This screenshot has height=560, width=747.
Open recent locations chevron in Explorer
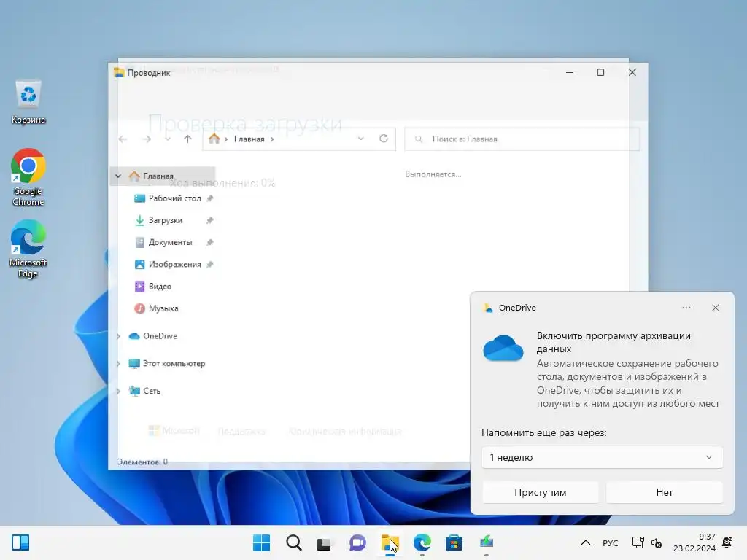point(168,139)
